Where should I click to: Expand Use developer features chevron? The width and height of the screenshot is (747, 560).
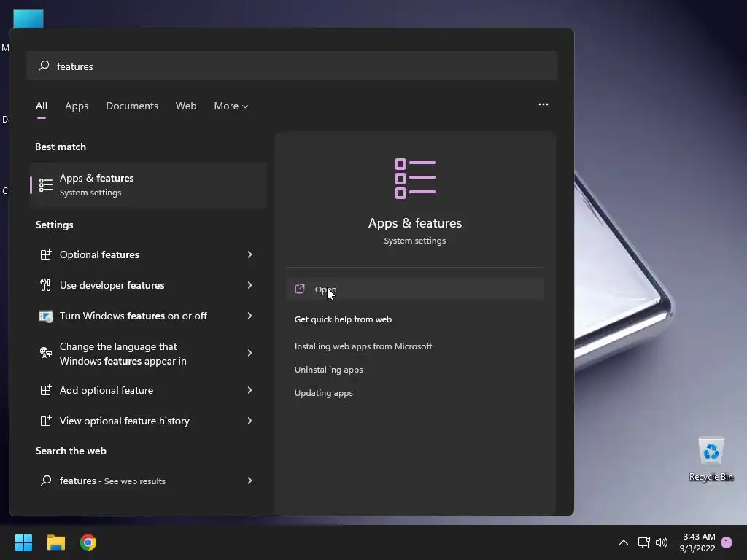point(249,285)
